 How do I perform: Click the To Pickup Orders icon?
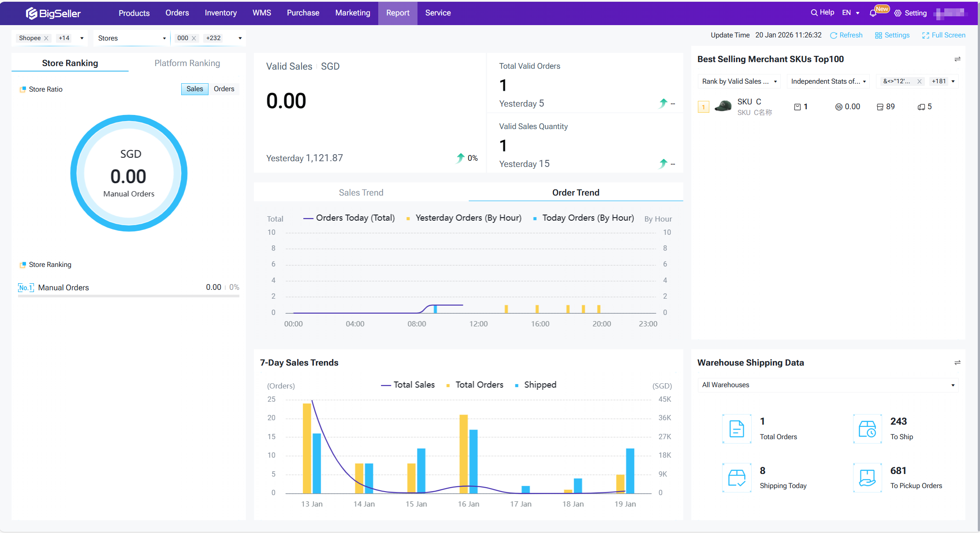(x=867, y=477)
